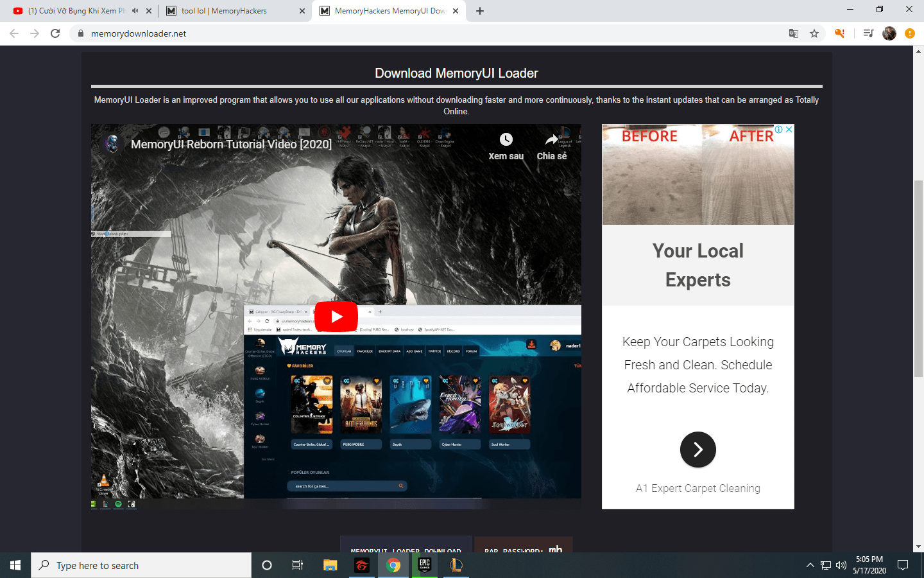Bookmark this page with the star icon
The height and width of the screenshot is (578, 924).
pos(814,33)
